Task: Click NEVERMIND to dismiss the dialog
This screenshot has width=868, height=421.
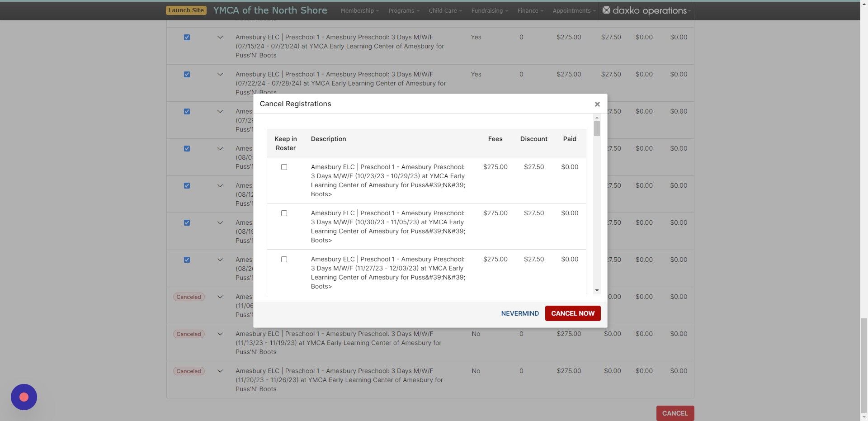Action: (519, 313)
